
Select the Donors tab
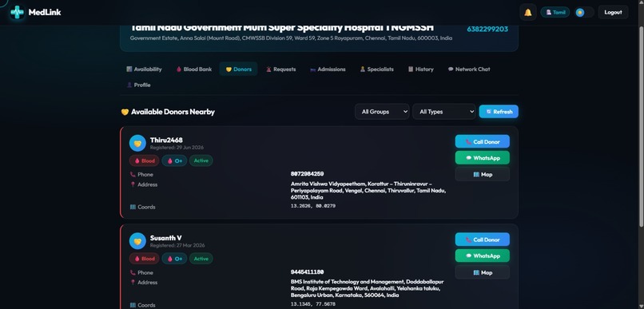238,69
